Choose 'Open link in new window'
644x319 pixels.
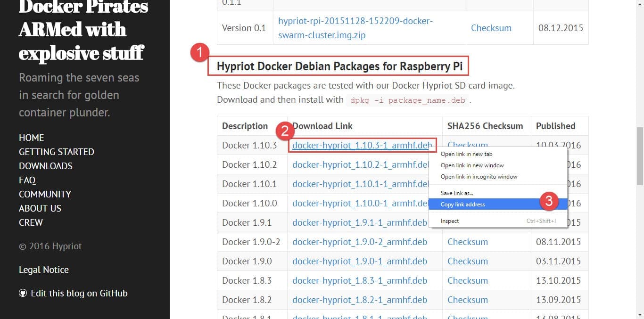[472, 165]
